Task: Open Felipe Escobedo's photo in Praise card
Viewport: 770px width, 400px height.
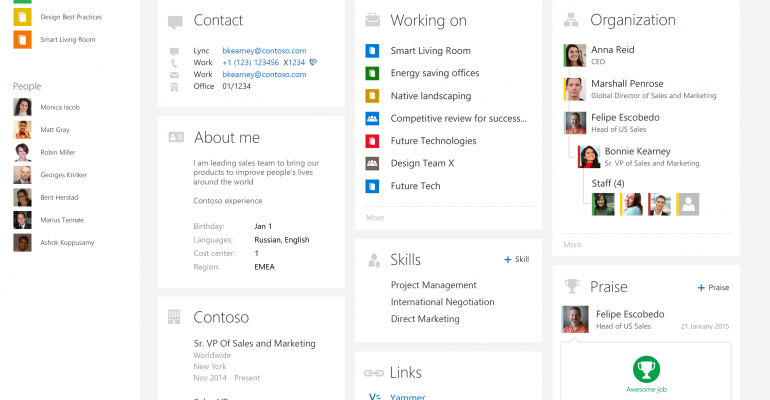Action: (575, 319)
